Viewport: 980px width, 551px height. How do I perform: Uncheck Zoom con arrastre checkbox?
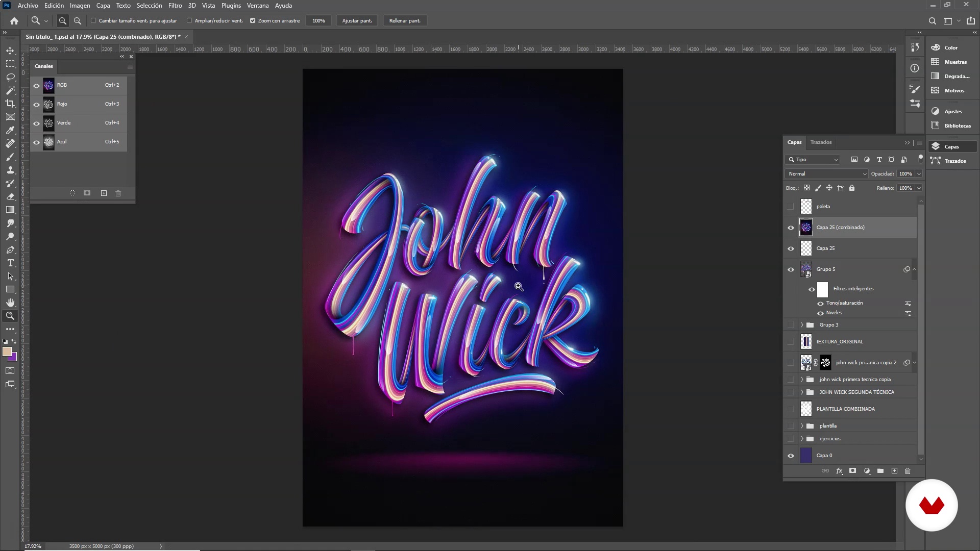pyautogui.click(x=253, y=21)
